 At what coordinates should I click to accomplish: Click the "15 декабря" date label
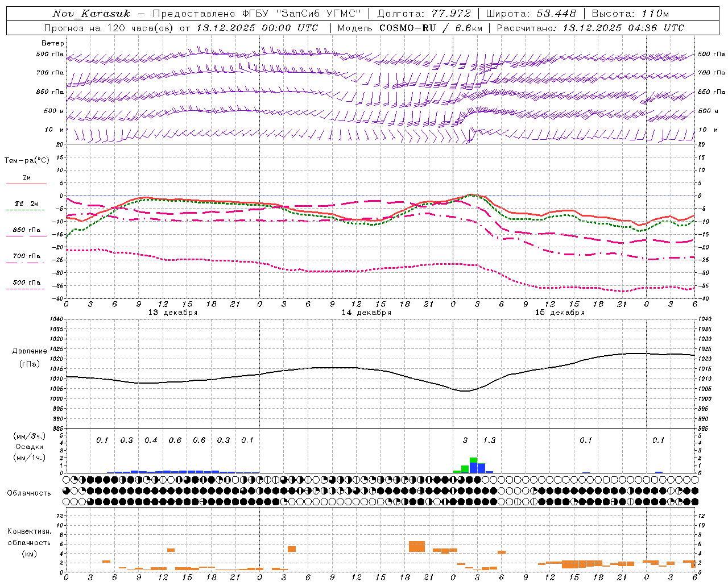point(560,313)
